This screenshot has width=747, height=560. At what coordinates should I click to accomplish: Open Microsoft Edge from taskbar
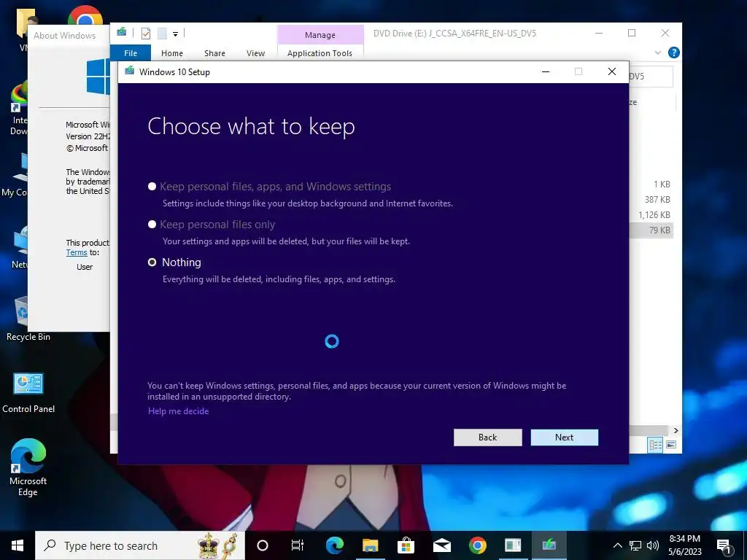(x=334, y=545)
